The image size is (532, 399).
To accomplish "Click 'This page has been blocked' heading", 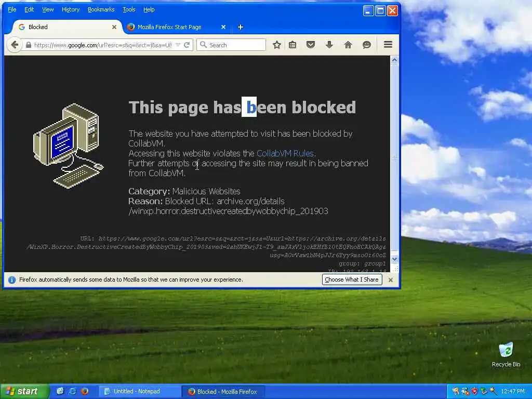I will [242, 107].
